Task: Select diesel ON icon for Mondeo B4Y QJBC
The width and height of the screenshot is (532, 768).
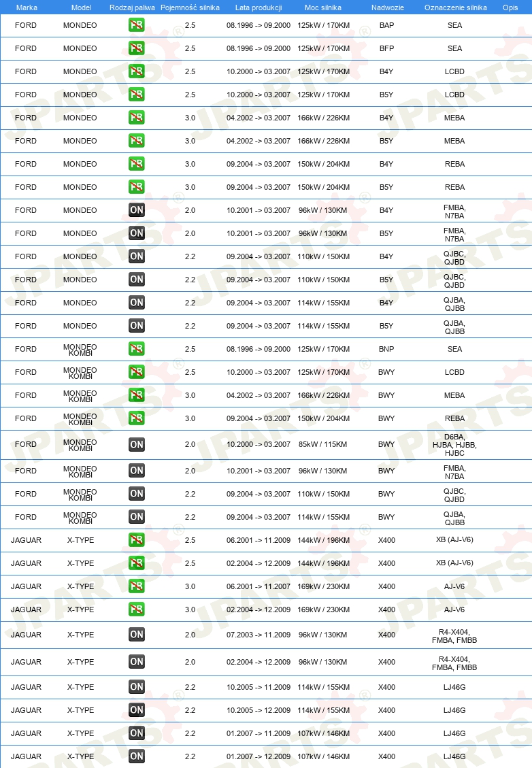Action: click(137, 256)
